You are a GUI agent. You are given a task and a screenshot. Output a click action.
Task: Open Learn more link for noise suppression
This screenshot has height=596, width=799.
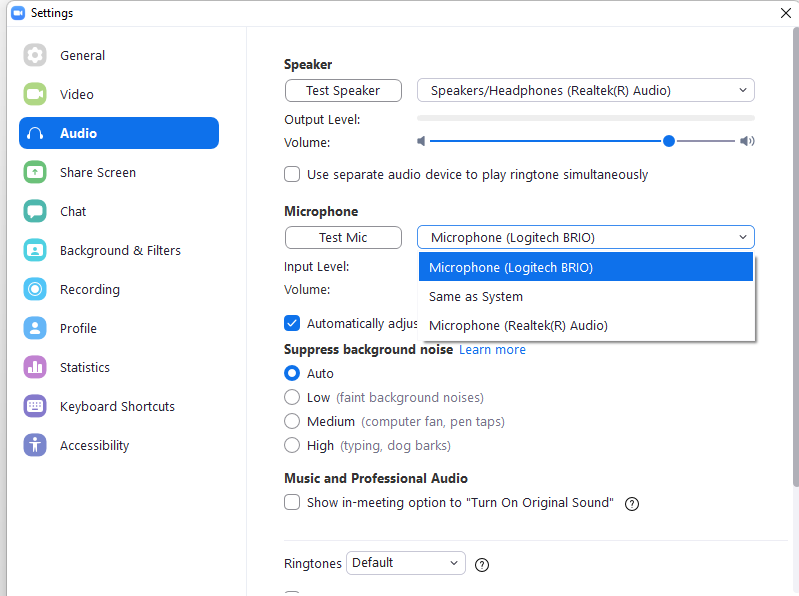click(x=492, y=350)
